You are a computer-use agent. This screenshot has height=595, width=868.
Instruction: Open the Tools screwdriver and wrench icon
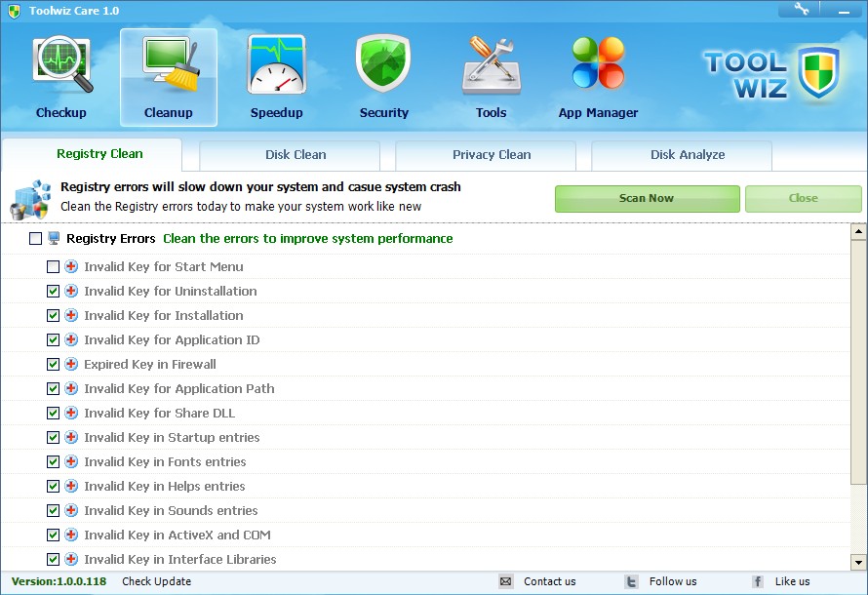[x=491, y=66]
